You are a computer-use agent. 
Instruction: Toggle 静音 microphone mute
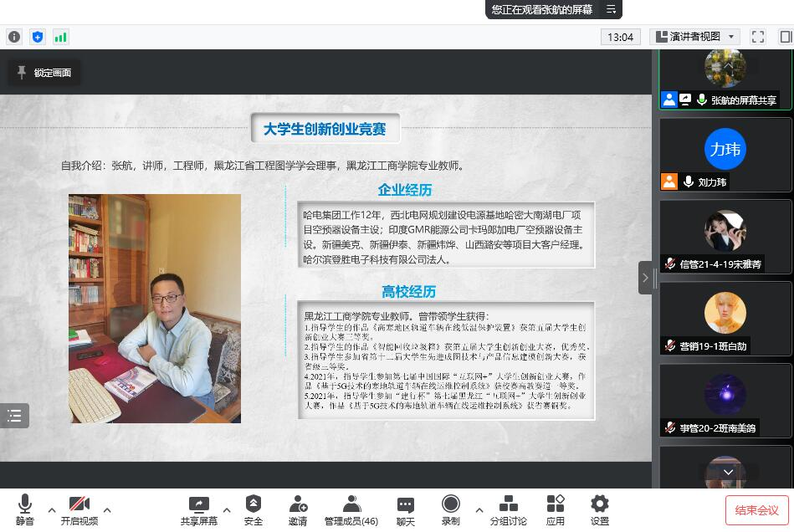(25, 509)
